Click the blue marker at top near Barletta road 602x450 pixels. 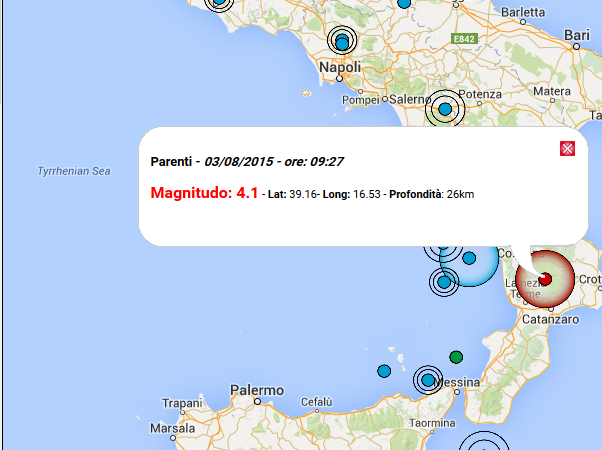pyautogui.click(x=404, y=3)
